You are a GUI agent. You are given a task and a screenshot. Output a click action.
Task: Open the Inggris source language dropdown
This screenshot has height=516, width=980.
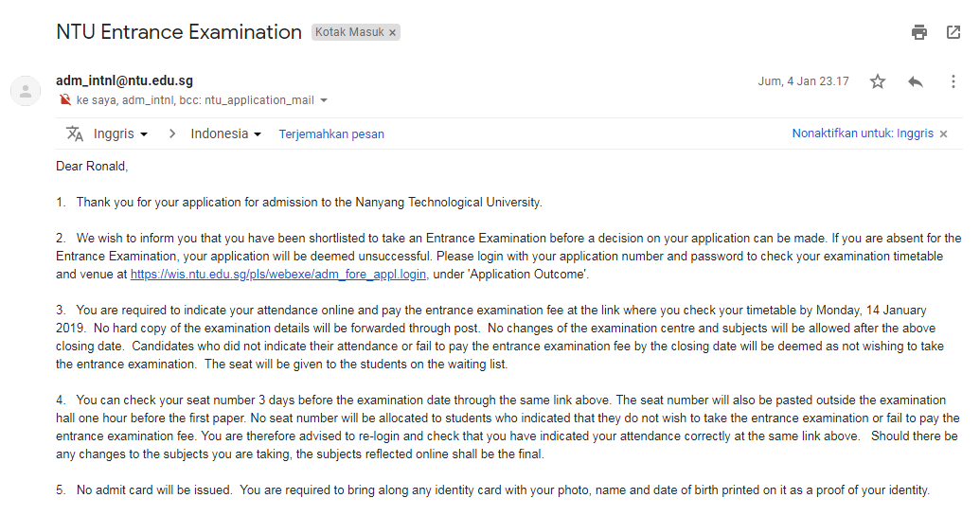[x=120, y=133]
